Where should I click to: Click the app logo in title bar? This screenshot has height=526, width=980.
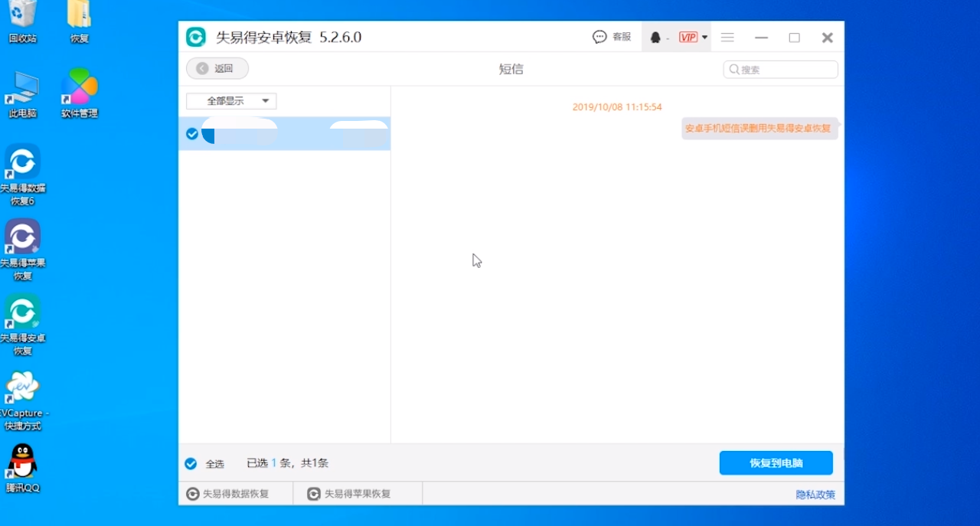pyautogui.click(x=196, y=38)
